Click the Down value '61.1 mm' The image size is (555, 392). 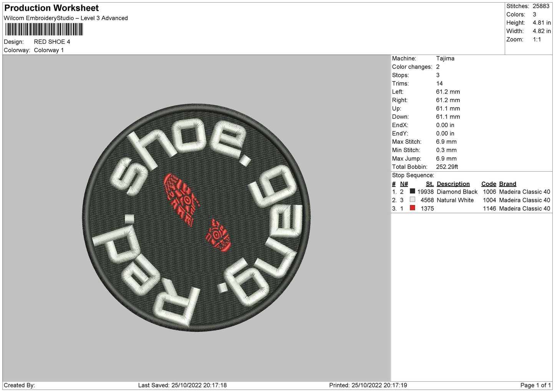[x=448, y=117]
